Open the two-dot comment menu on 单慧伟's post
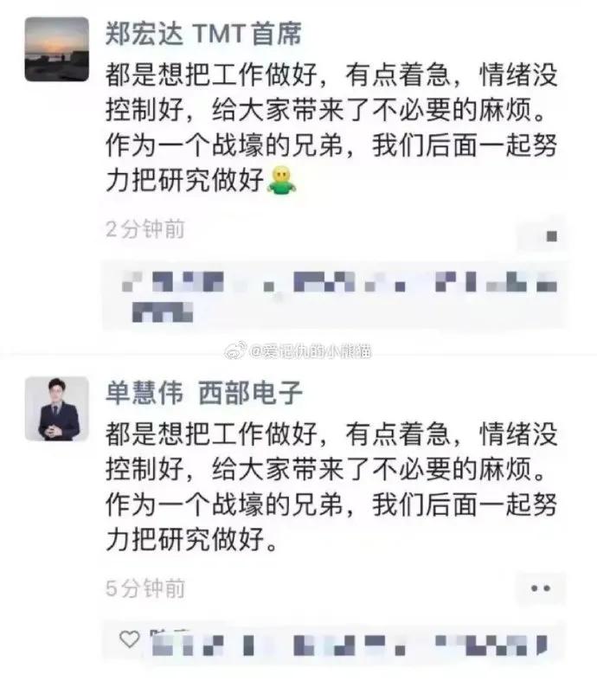This screenshot has width=597, height=700. pos(540,588)
